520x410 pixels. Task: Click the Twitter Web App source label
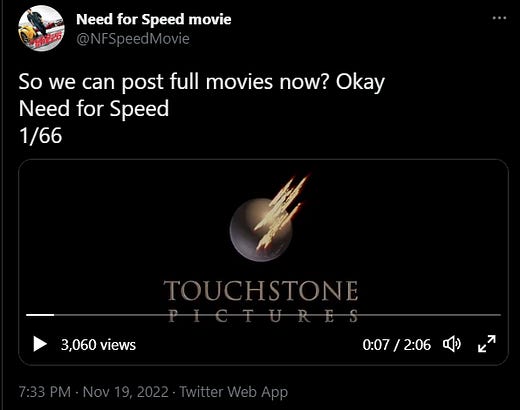pos(234,392)
